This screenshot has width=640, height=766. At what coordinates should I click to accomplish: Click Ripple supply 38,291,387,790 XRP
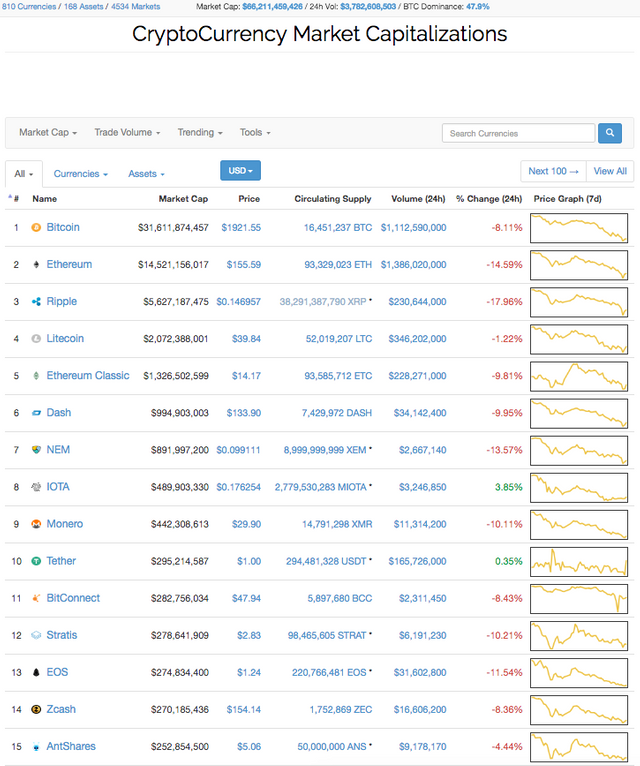point(323,302)
